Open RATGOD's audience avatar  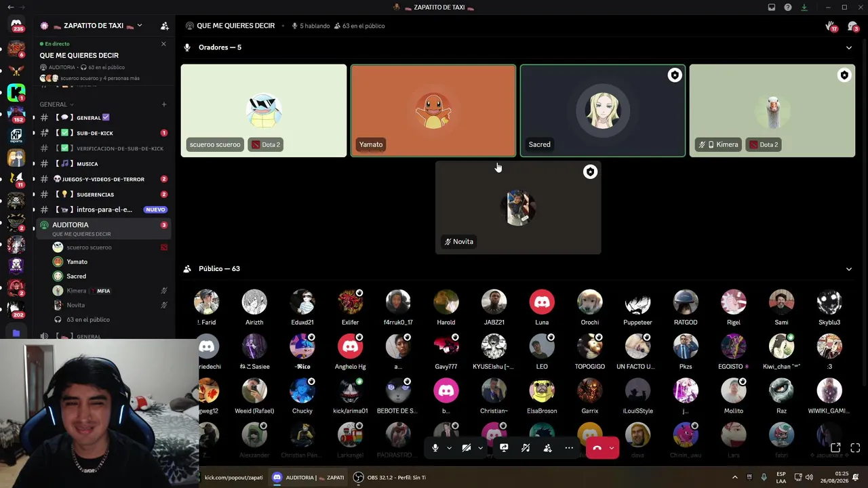pos(686,302)
